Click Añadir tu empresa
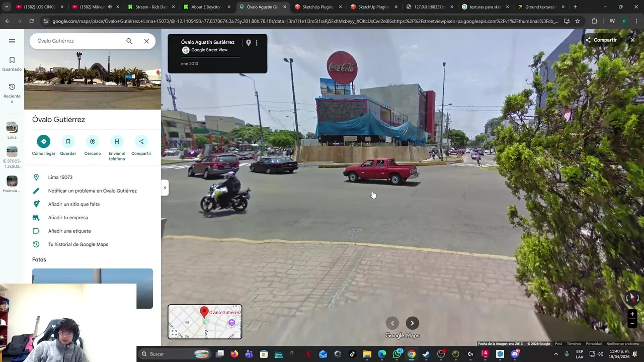This screenshot has width=644, height=362. point(93,218)
